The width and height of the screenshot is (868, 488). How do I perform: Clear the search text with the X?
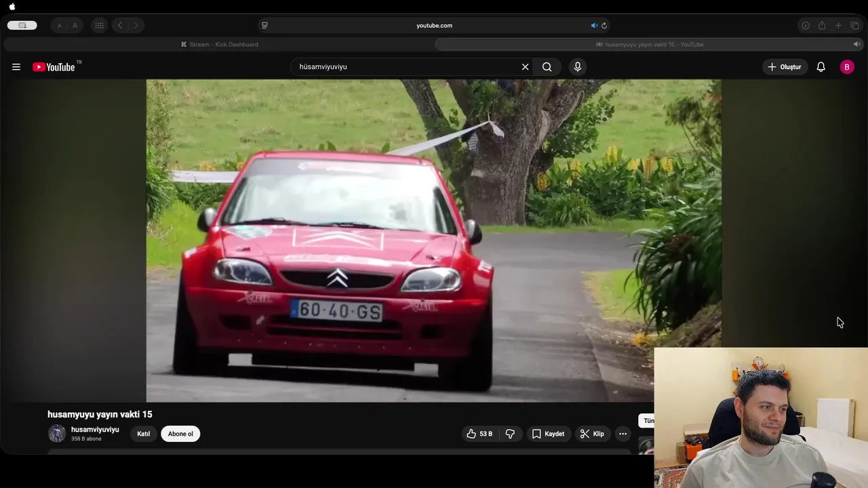[525, 67]
